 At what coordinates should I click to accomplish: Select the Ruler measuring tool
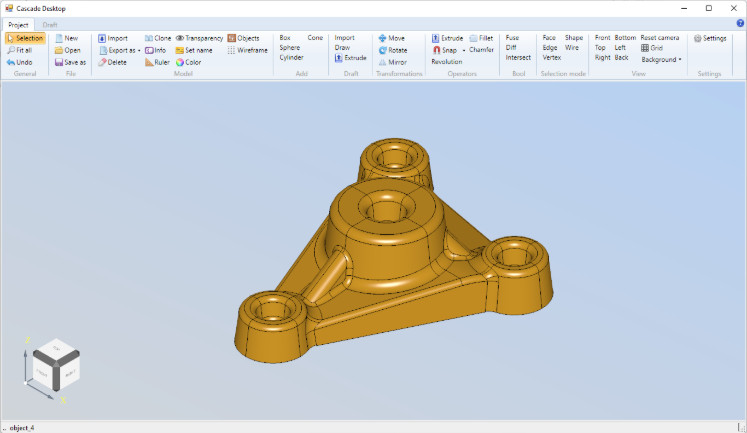coord(157,62)
